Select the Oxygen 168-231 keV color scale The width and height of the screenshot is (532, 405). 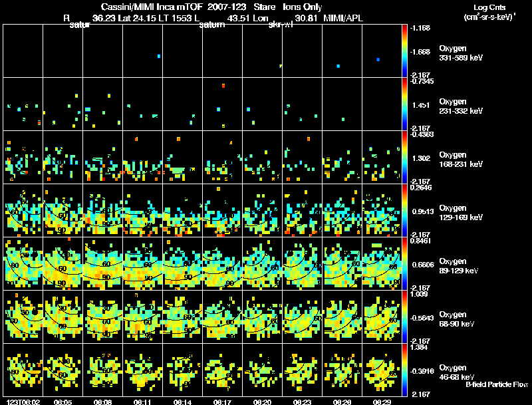pyautogui.click(x=405, y=157)
